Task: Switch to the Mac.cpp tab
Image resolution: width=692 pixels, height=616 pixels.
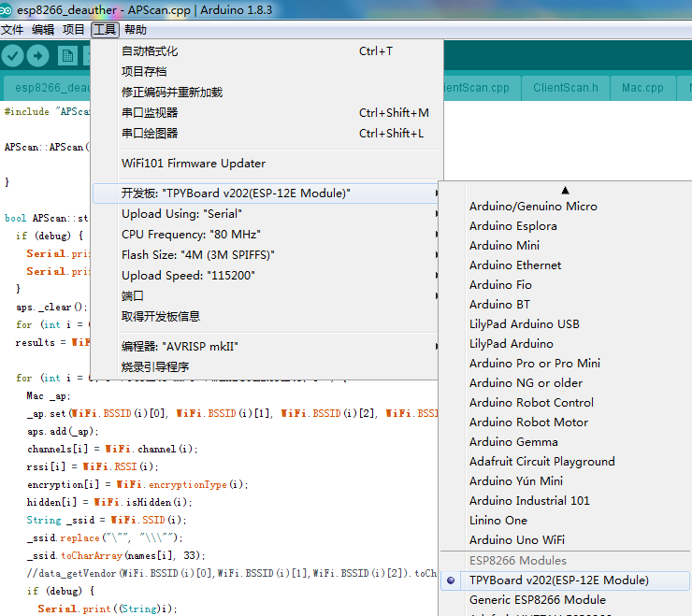Action: pos(642,88)
